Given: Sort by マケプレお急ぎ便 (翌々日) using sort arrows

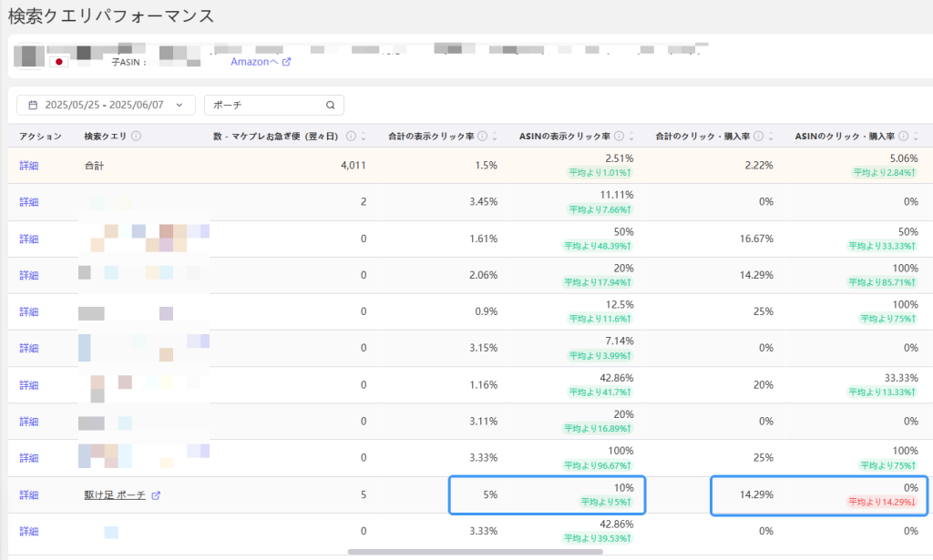Looking at the screenshot, I should click(x=364, y=137).
